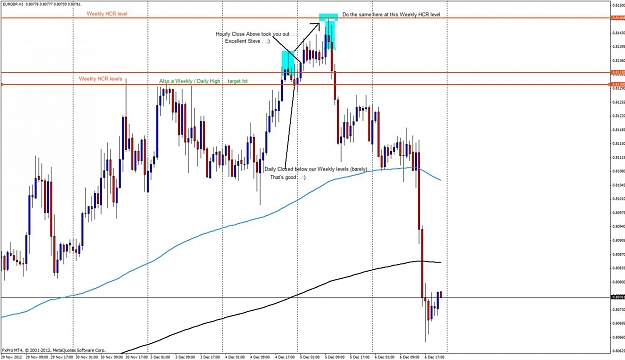Viewport: 625px width, 360px height.
Task: Click 'Daily Closed below our Weekly levels' annotation
Action: tap(316, 169)
